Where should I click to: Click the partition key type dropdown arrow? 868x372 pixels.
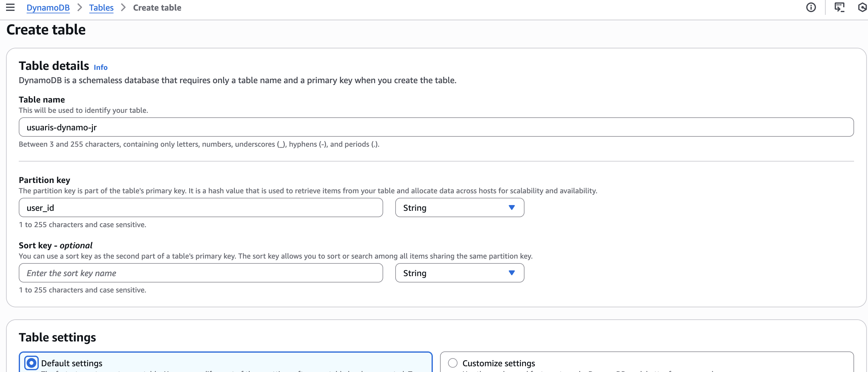click(511, 208)
